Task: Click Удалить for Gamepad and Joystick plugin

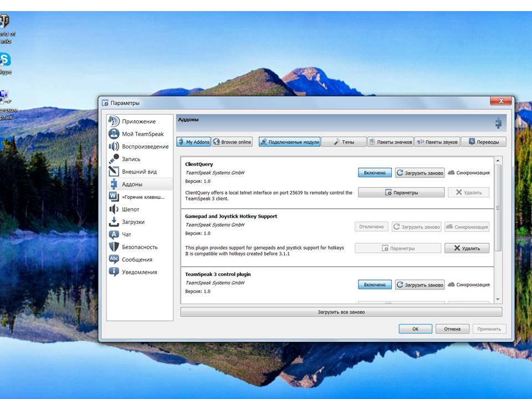Action: [x=467, y=248]
